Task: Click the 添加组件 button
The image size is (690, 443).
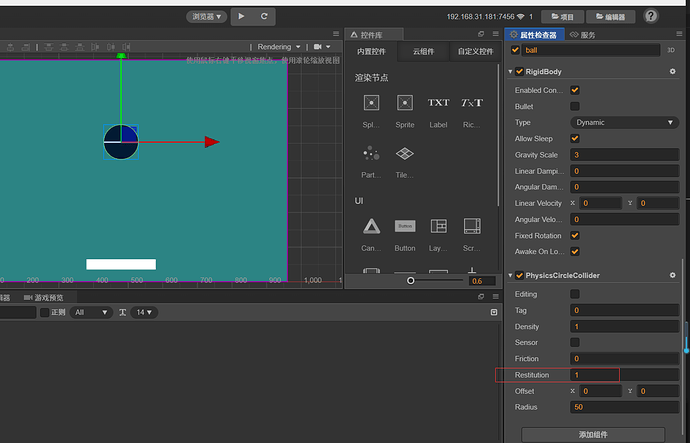Action: click(x=594, y=434)
